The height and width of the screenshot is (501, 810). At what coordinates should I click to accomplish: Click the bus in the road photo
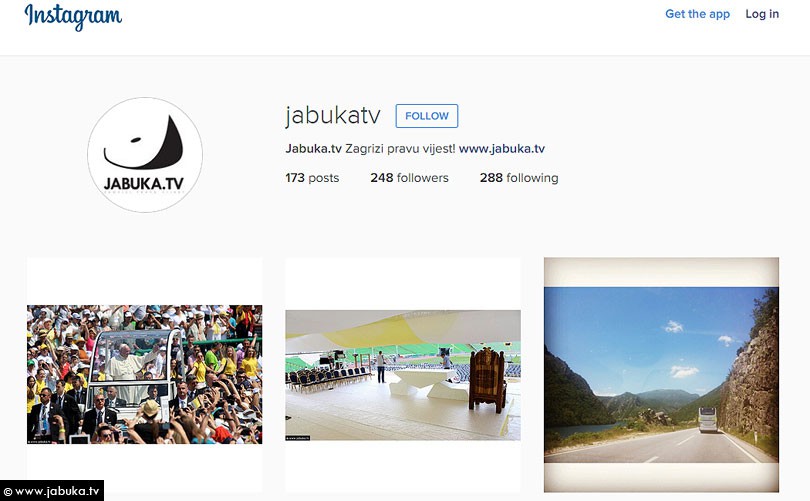(x=708, y=419)
